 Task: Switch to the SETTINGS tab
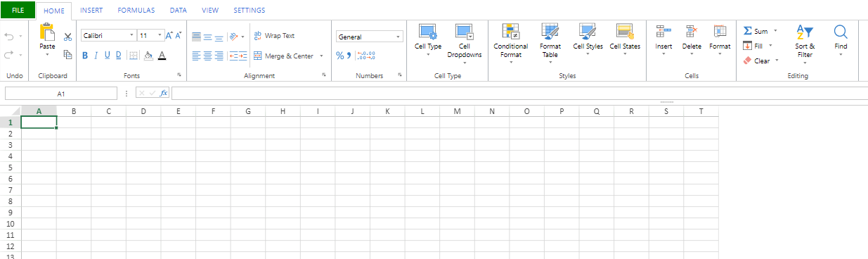250,11
